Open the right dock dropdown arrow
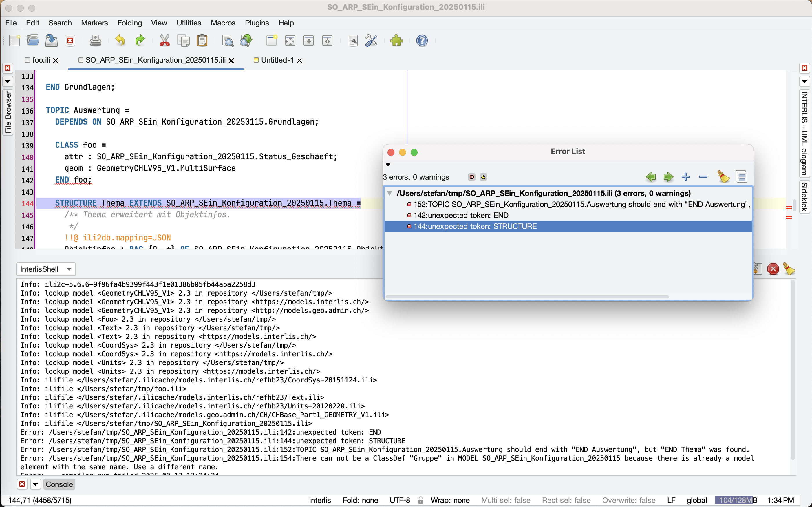Image resolution: width=812 pixels, height=507 pixels. tap(804, 81)
